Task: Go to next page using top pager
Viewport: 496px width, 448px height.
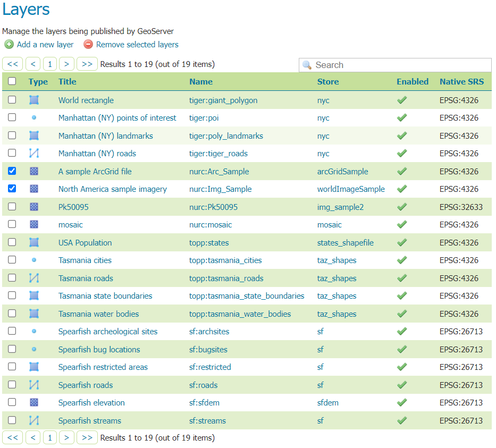Action: 66,64
